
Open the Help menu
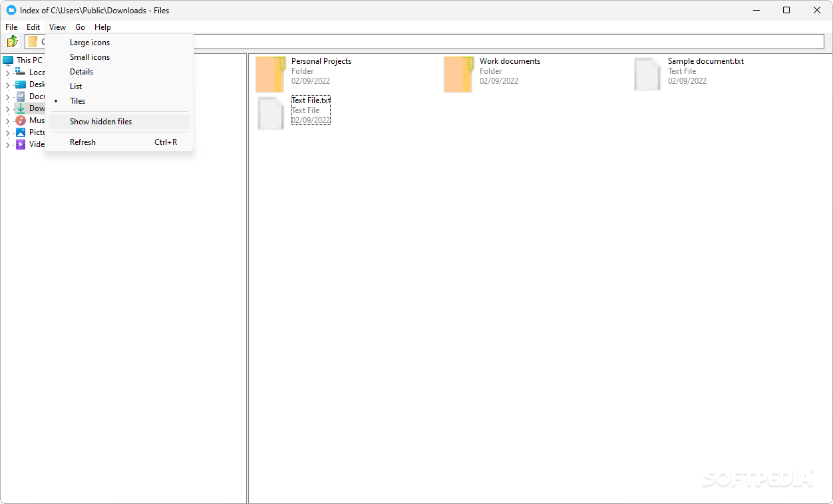coord(102,27)
